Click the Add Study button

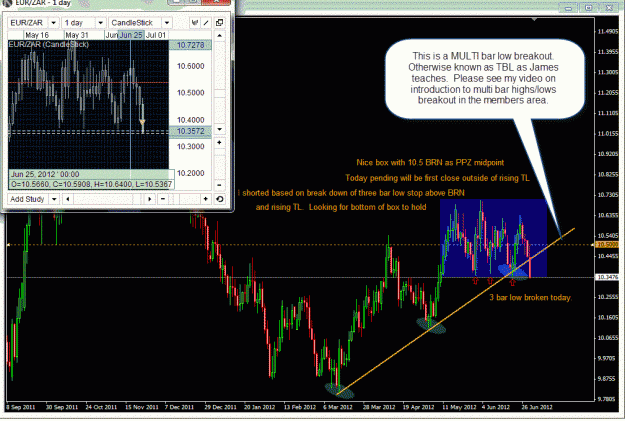click(x=28, y=199)
